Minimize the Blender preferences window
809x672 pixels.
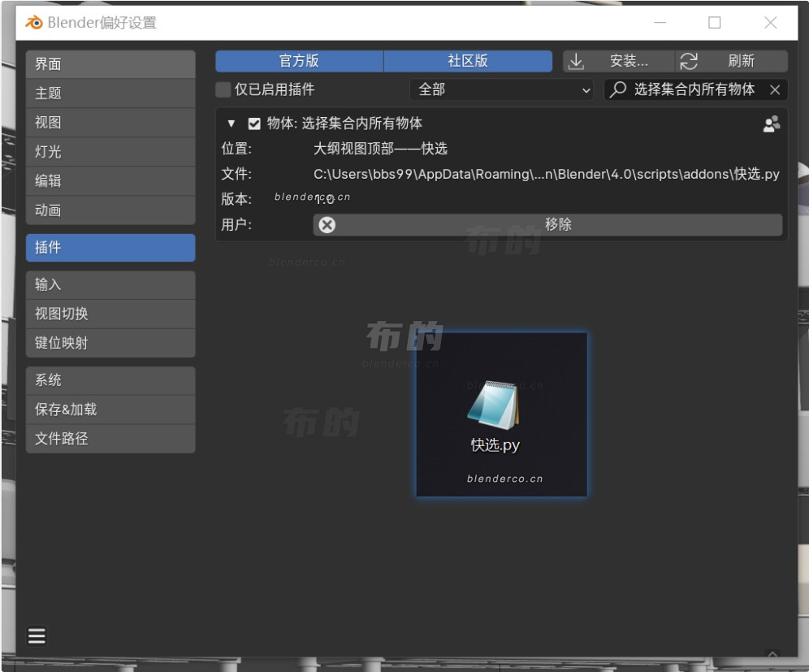coord(660,23)
